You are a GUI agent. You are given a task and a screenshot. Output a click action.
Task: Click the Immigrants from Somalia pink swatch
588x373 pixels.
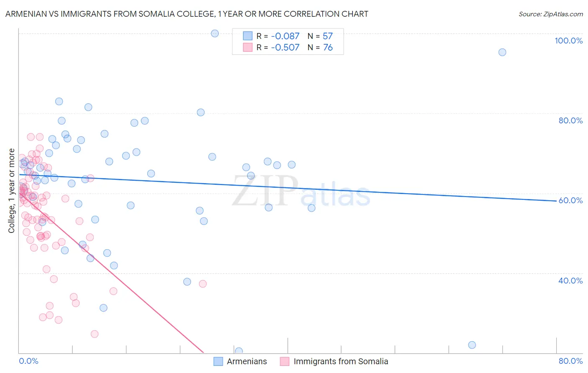(285, 361)
